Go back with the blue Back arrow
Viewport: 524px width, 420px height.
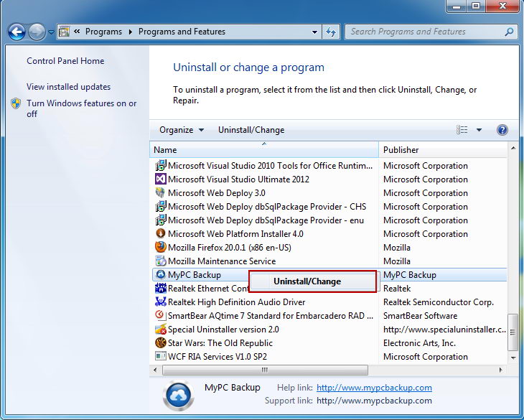coord(17,32)
